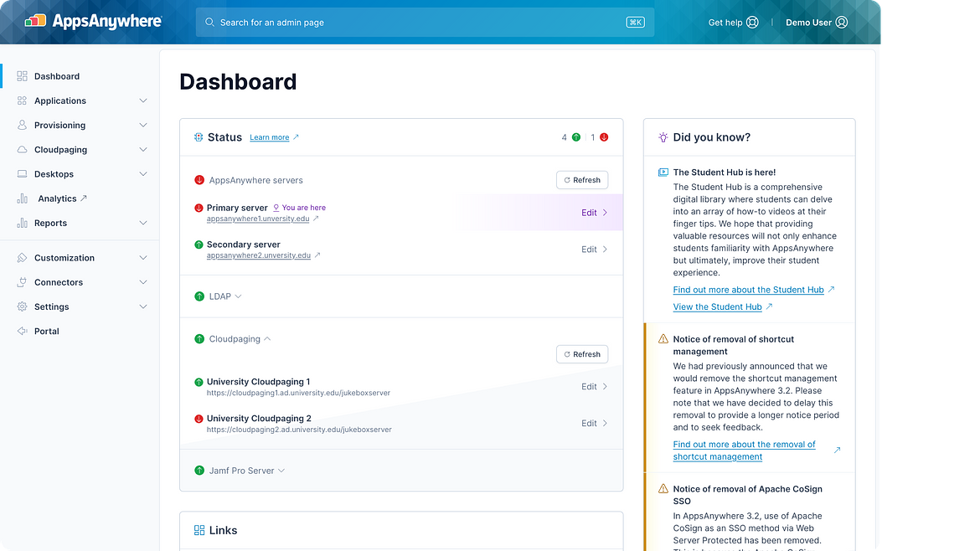This screenshot has height=551, width=980.
Task: Click the Demo User name
Action: [808, 23]
